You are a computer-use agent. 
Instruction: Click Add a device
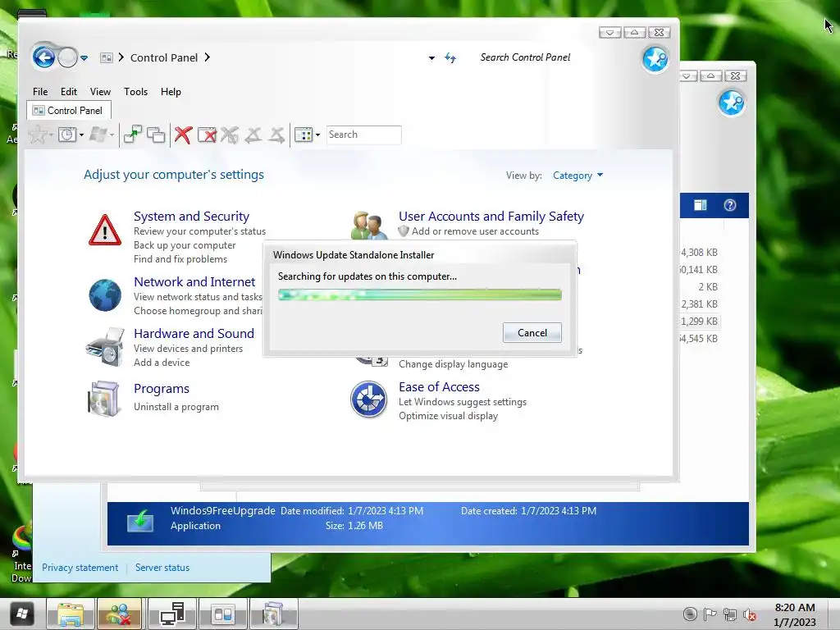point(162,362)
